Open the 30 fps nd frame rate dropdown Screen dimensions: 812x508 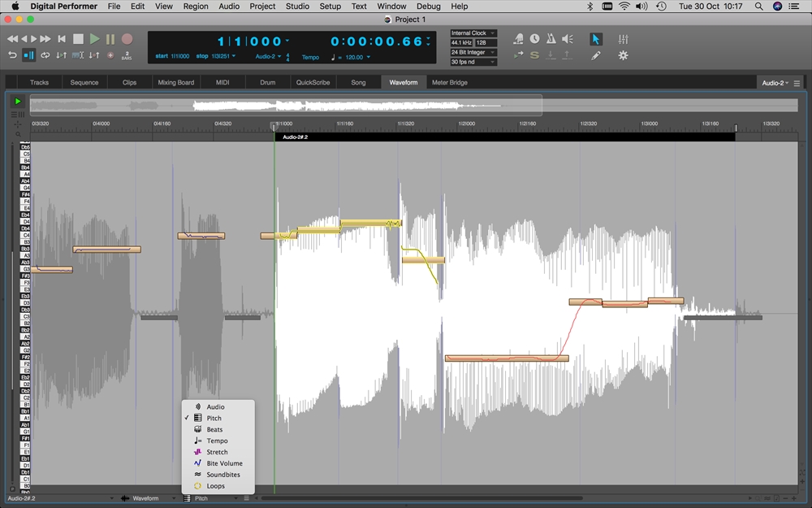coord(473,62)
